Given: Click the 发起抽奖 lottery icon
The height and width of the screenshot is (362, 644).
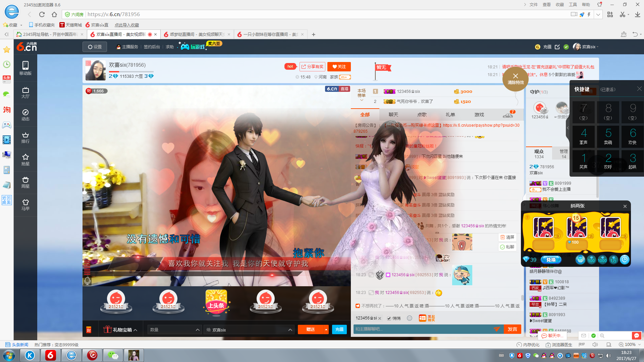Looking at the screenshot, I should coord(427,318).
